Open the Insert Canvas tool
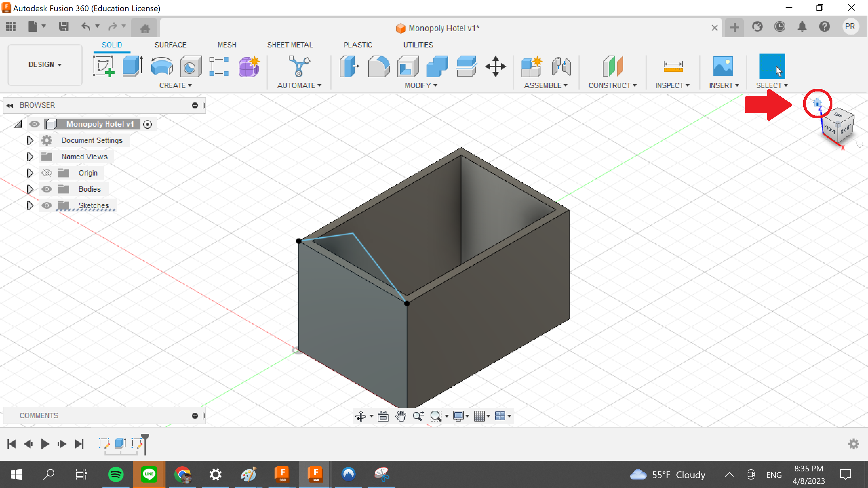The width and height of the screenshot is (868, 488). pyautogui.click(x=723, y=66)
